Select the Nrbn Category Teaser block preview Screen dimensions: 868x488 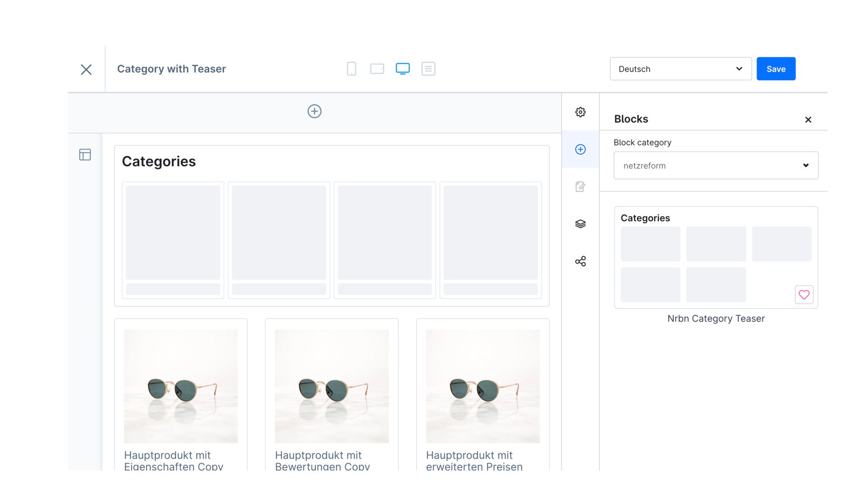tap(716, 258)
